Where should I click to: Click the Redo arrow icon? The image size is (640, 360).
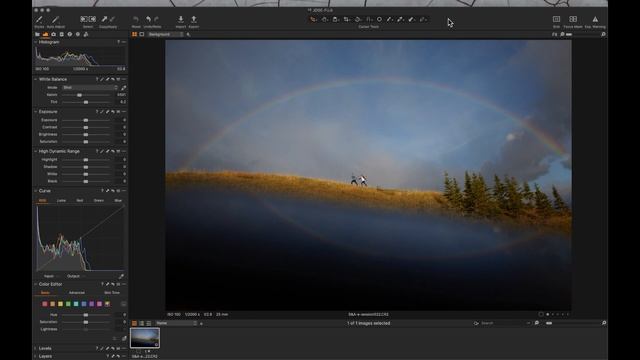(x=157, y=19)
